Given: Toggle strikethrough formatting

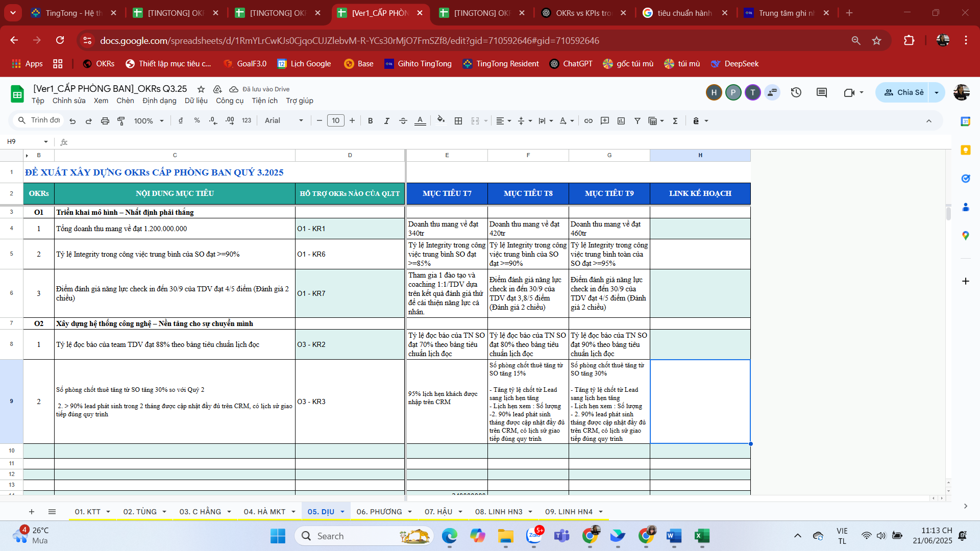Looking at the screenshot, I should (403, 121).
